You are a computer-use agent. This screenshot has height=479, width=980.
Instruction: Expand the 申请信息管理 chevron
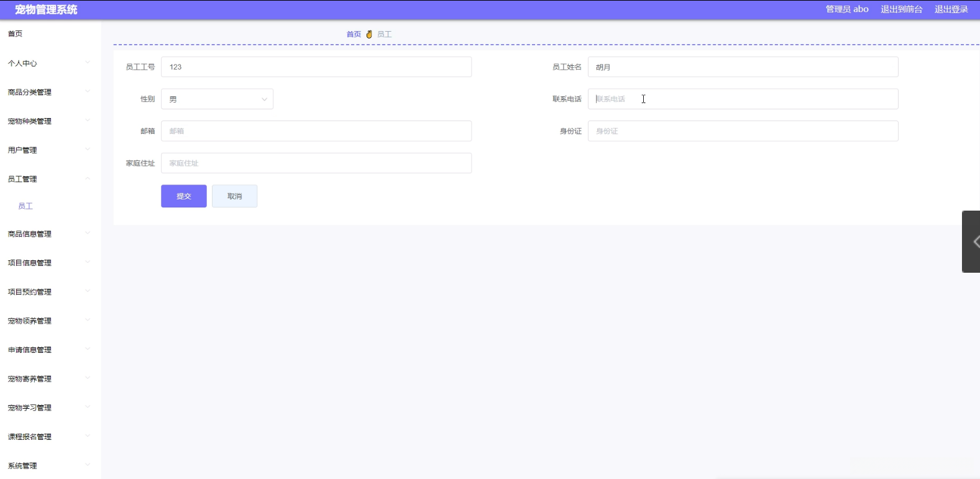88,349
